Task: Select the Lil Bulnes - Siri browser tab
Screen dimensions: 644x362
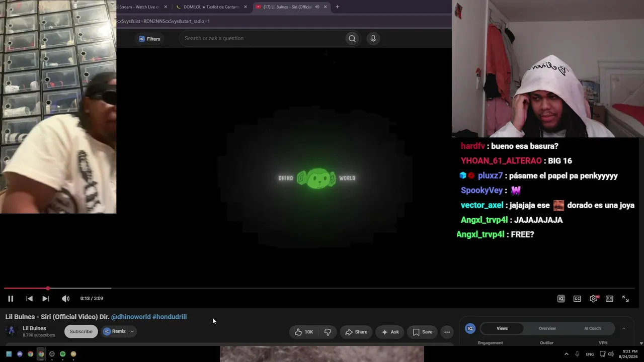Action: tap(288, 7)
